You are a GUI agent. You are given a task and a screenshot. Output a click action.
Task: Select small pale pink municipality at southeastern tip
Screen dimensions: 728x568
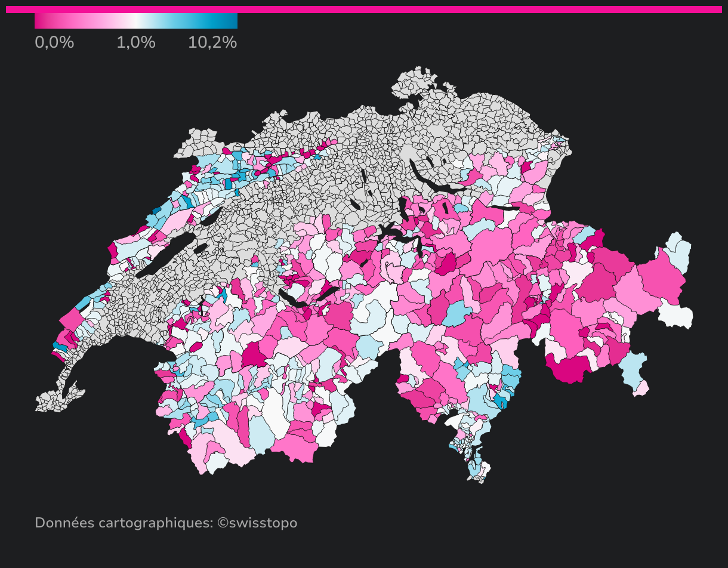pyautogui.click(x=641, y=388)
